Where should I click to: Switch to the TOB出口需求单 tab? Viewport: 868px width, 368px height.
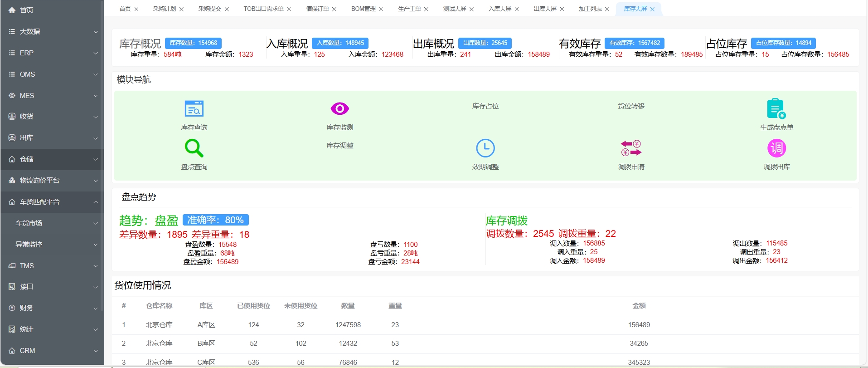[263, 9]
